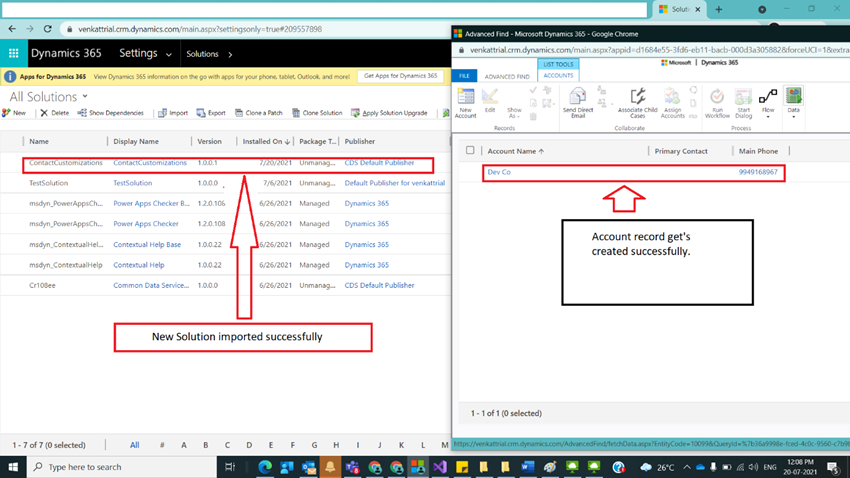850x478 pixels.
Task: Switch to the ADVANCED FIND ribbon tab
Action: (x=507, y=76)
